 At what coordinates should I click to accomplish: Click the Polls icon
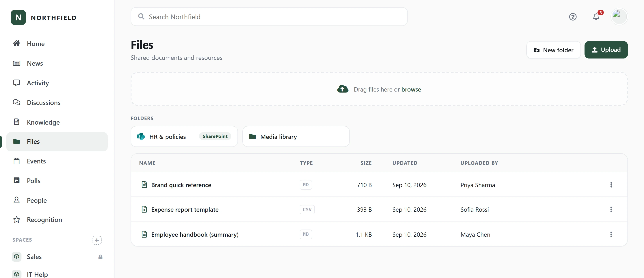pyautogui.click(x=17, y=180)
